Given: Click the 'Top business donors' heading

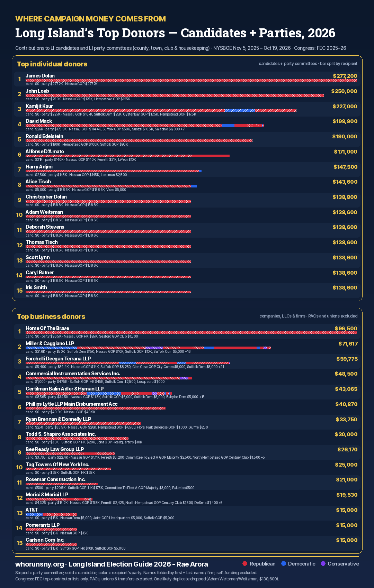Looking at the screenshot, I should [x=51, y=316].
